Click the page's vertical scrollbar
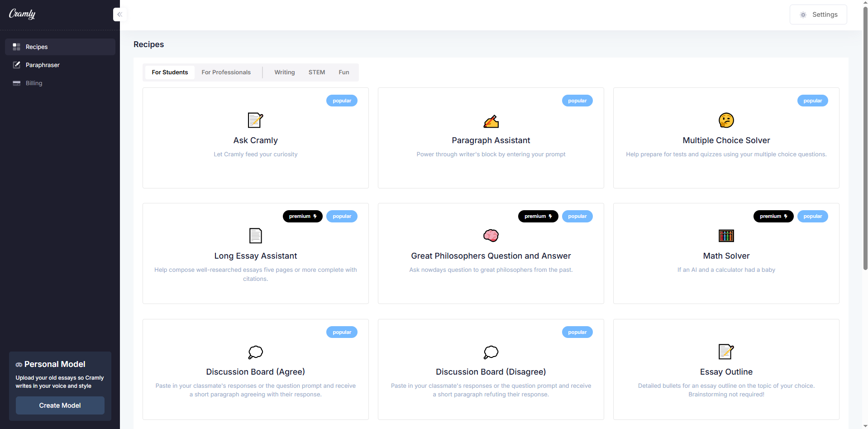This screenshot has width=868, height=429. pos(865,136)
